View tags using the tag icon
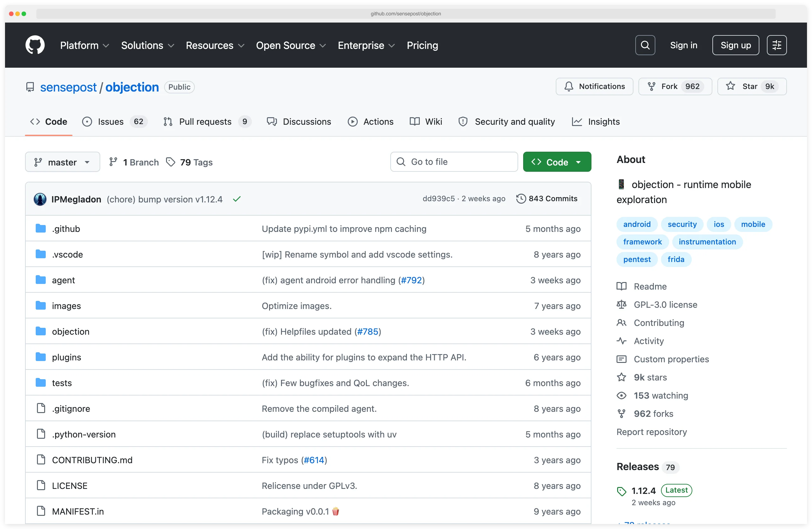The image size is (812, 529). [171, 162]
